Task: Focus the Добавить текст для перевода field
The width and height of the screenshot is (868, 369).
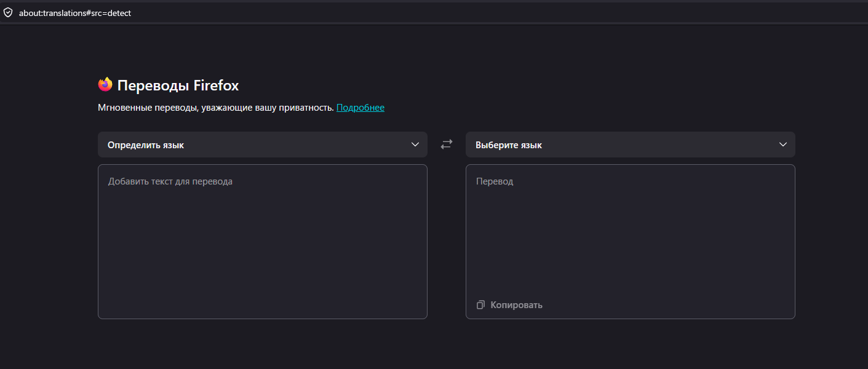Action: tap(263, 242)
